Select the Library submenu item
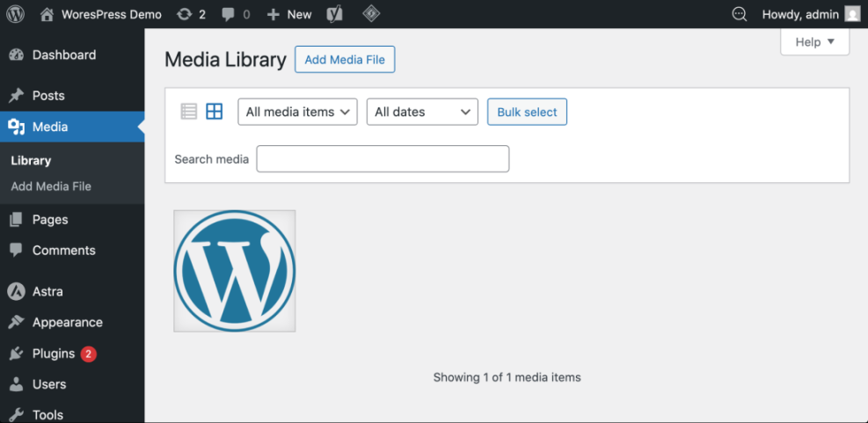Image resolution: width=868 pixels, height=423 pixels. coord(31,161)
